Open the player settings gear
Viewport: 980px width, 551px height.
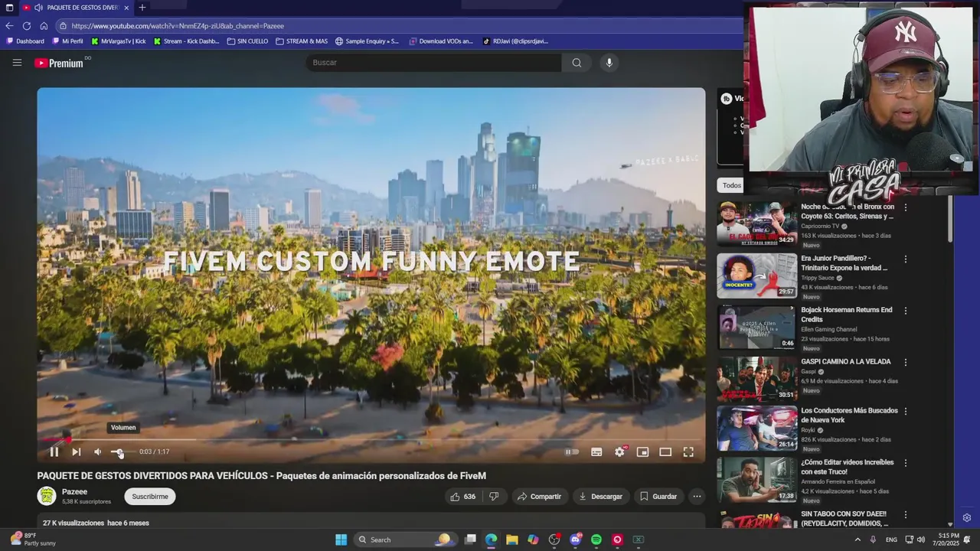coord(619,452)
